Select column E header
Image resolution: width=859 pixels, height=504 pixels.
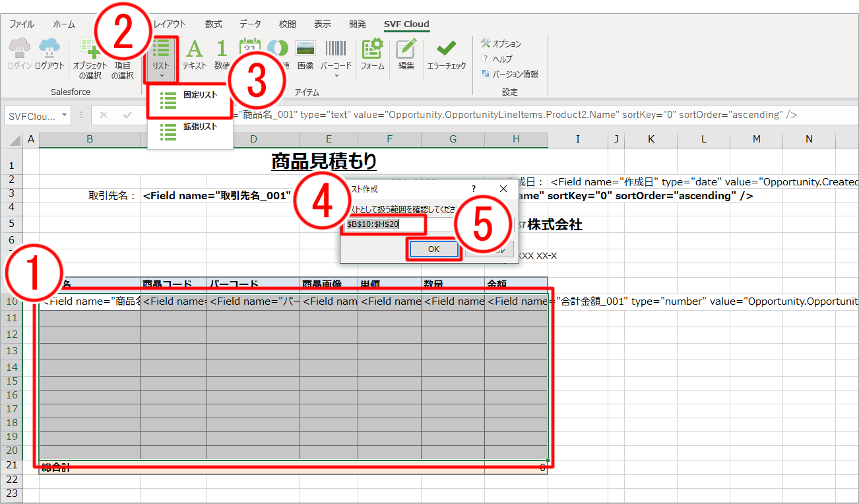(329, 139)
